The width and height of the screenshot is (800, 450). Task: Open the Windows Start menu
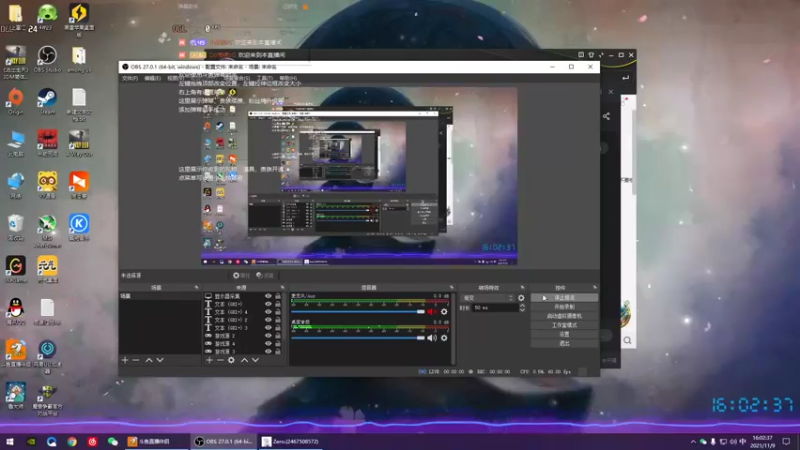(x=10, y=441)
